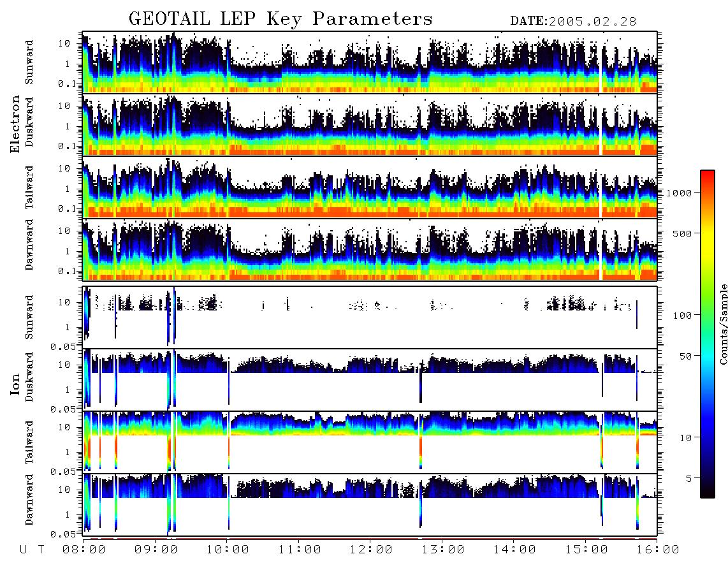Screen dimensions: 728x561
Task: Click the Counts/Sample color bar
Action: 707,334
